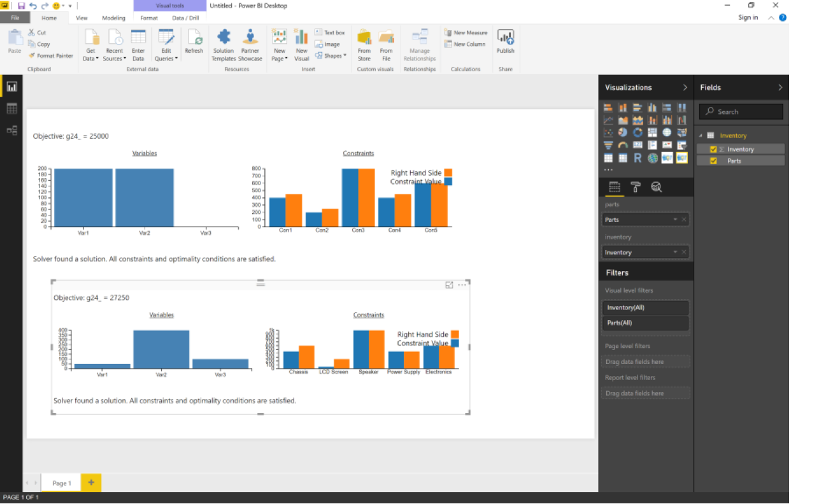Open the File menu
Screen dimensions: 840x504
pyautogui.click(x=15, y=18)
